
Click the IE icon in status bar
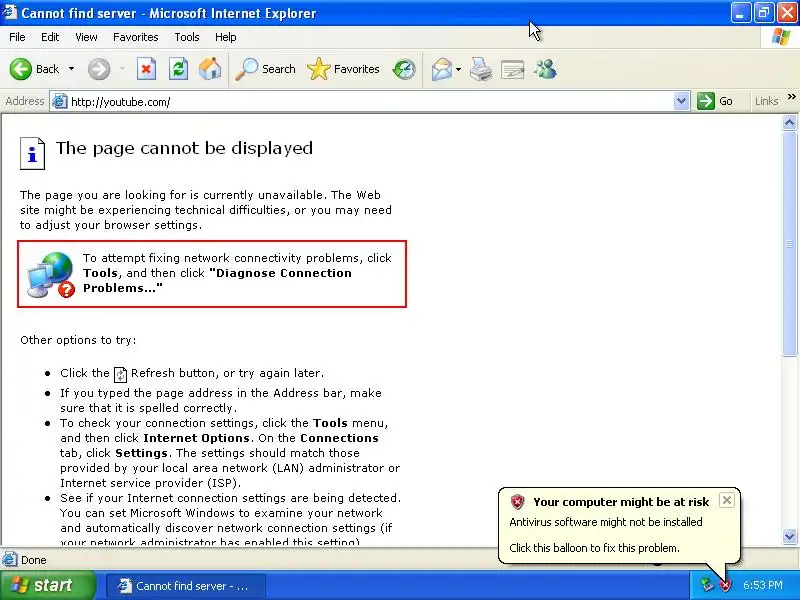point(10,560)
